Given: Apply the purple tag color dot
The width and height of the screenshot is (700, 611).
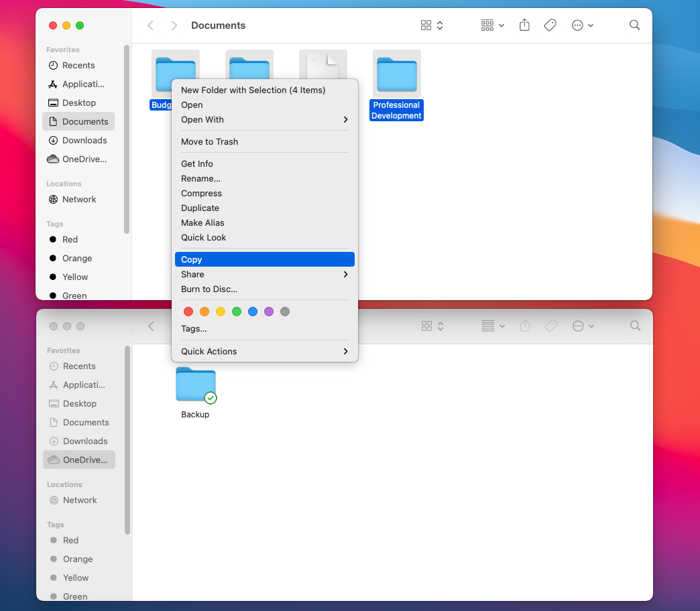Looking at the screenshot, I should pyautogui.click(x=269, y=312).
